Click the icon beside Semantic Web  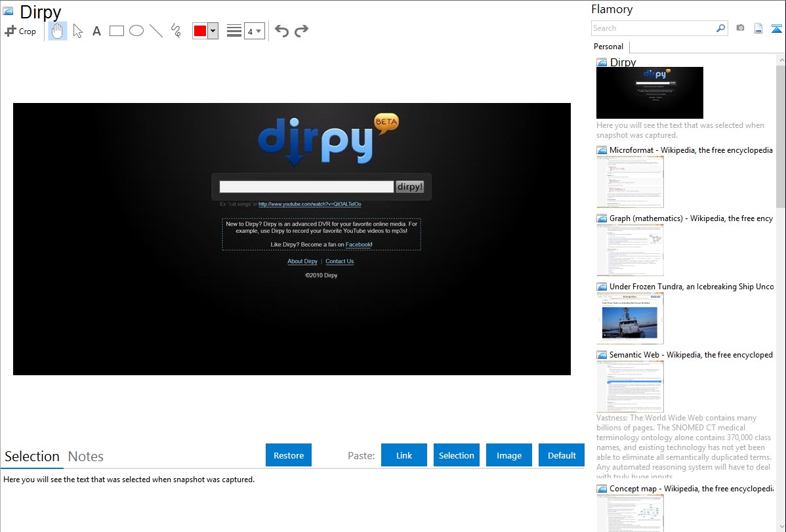pos(602,355)
